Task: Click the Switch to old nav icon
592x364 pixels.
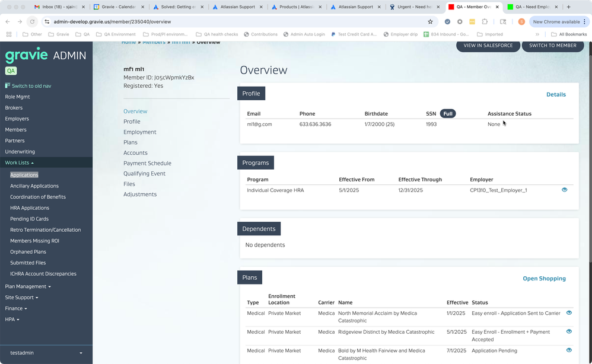Action: (7, 85)
